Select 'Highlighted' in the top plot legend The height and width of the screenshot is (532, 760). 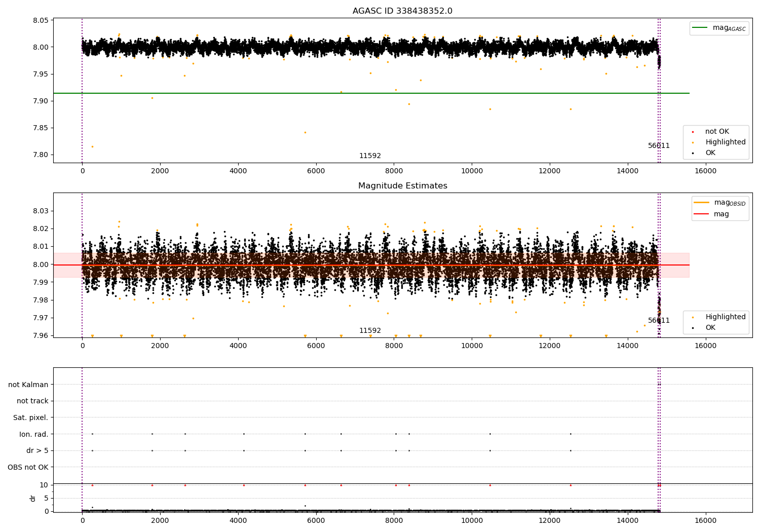(725, 142)
